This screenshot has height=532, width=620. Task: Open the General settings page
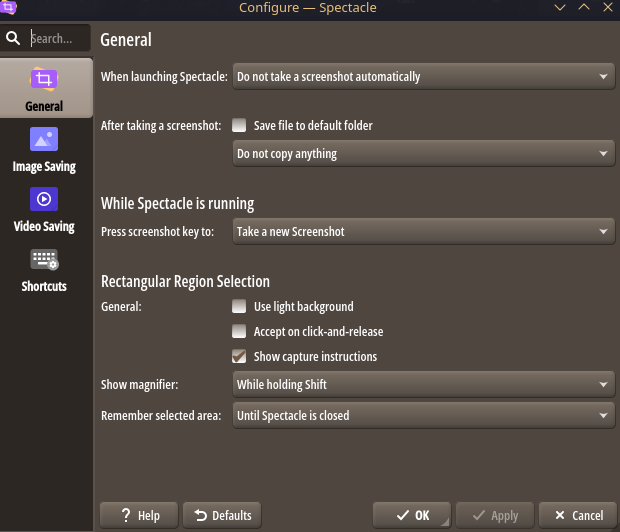[x=46, y=88]
